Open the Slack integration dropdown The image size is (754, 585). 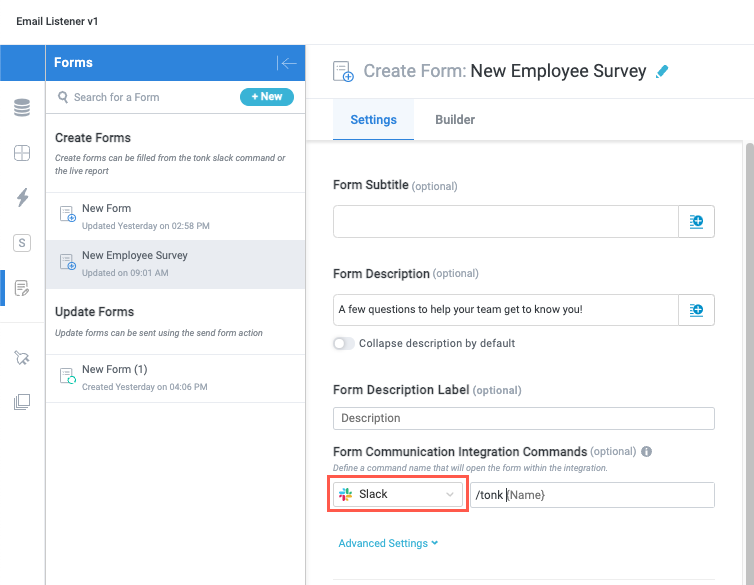coord(398,495)
